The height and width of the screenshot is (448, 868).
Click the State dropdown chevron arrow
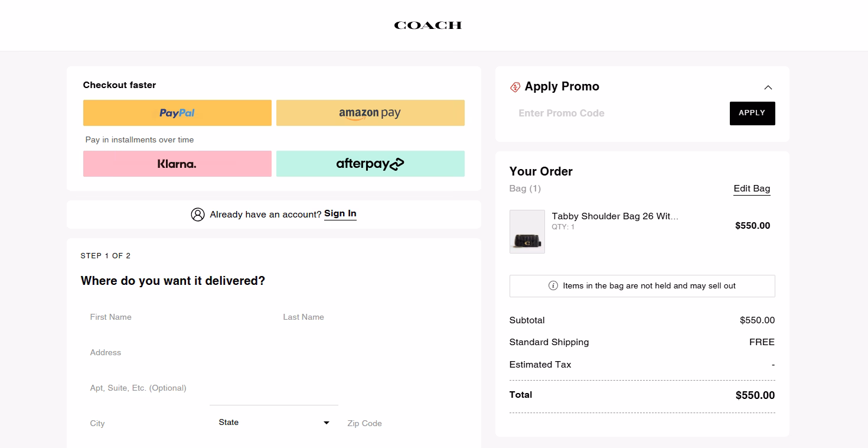pos(325,423)
